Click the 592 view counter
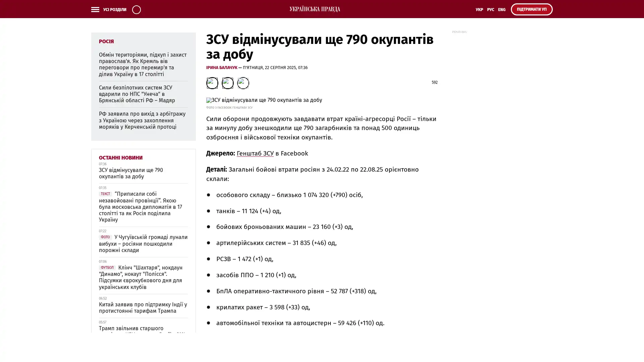644x362 pixels. pos(434,82)
